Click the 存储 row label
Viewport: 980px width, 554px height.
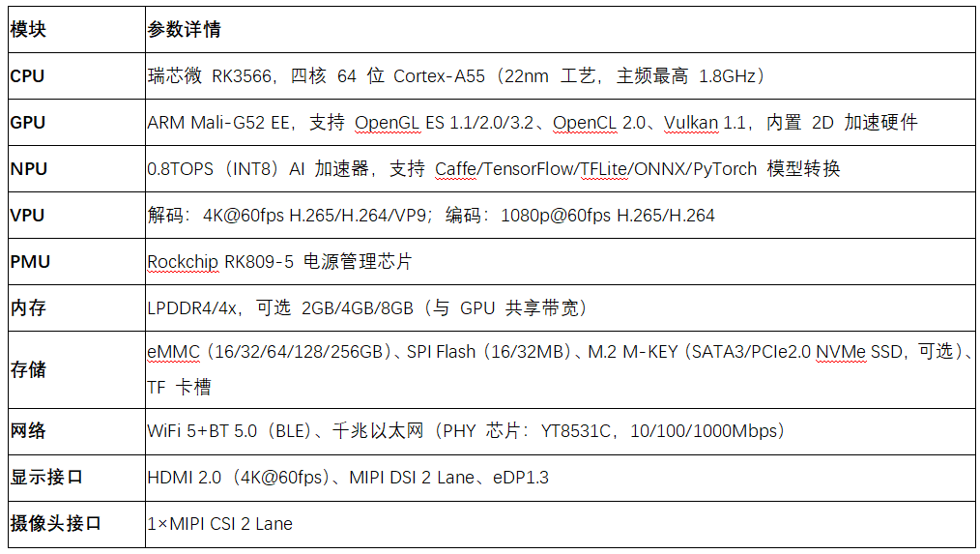click(28, 369)
